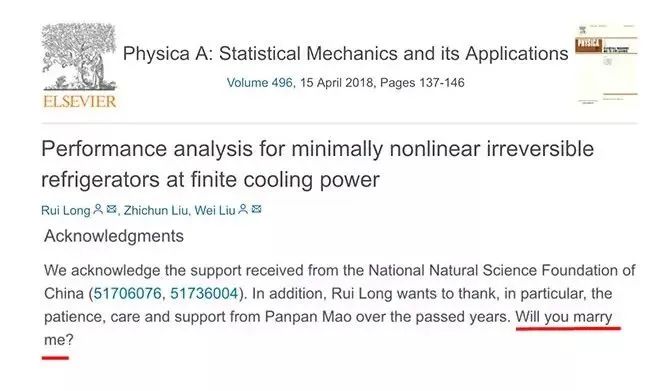
Task: Open author link Rui Long
Action: pos(66,210)
